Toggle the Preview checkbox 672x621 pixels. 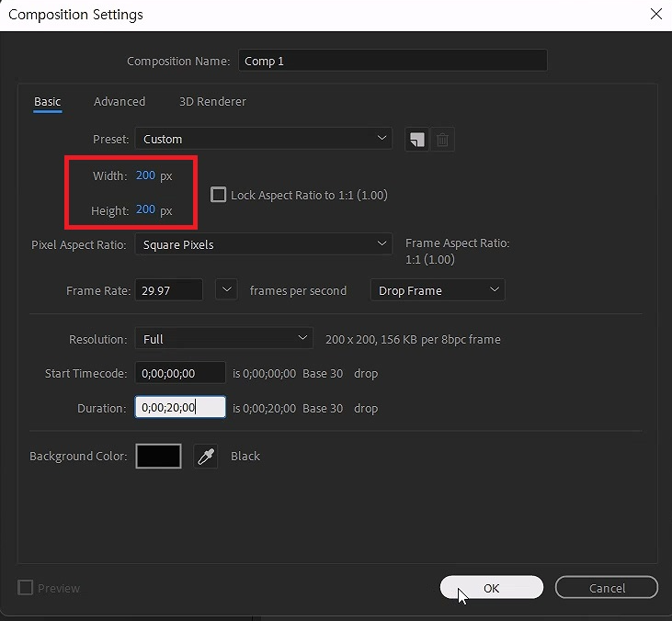26,587
